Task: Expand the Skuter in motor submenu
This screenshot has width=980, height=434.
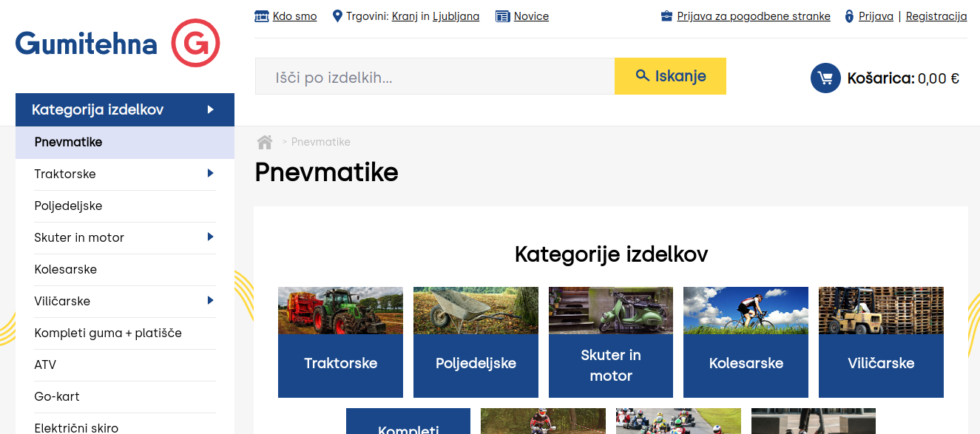Action: 211,238
